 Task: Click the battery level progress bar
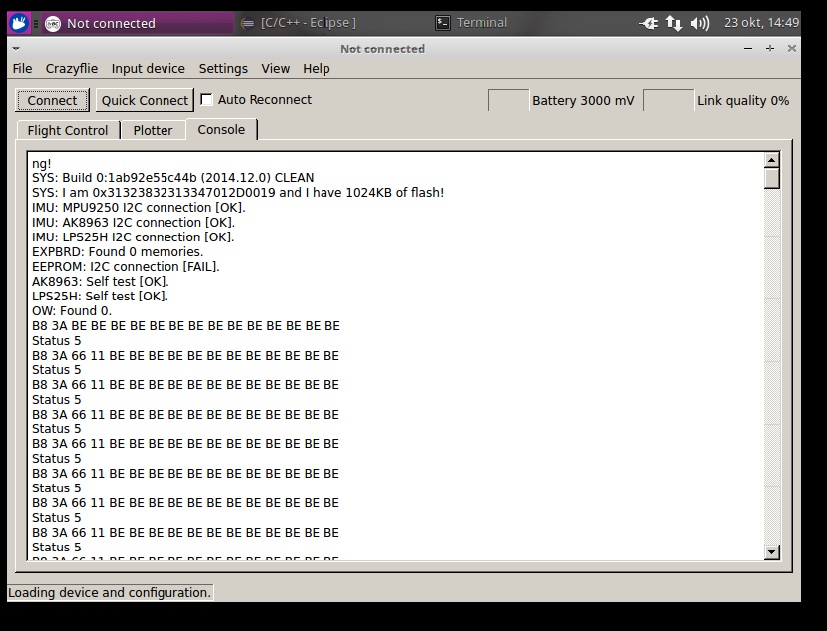(x=508, y=100)
